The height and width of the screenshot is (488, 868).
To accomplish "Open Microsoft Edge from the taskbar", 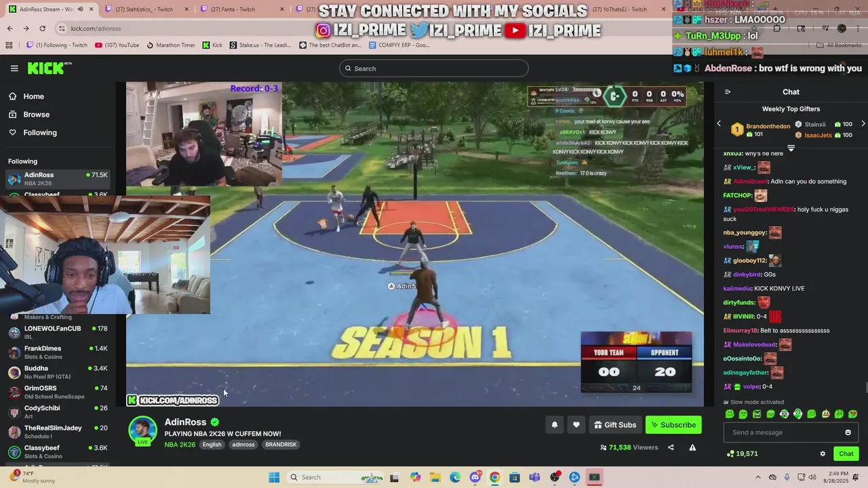I will pyautogui.click(x=454, y=477).
